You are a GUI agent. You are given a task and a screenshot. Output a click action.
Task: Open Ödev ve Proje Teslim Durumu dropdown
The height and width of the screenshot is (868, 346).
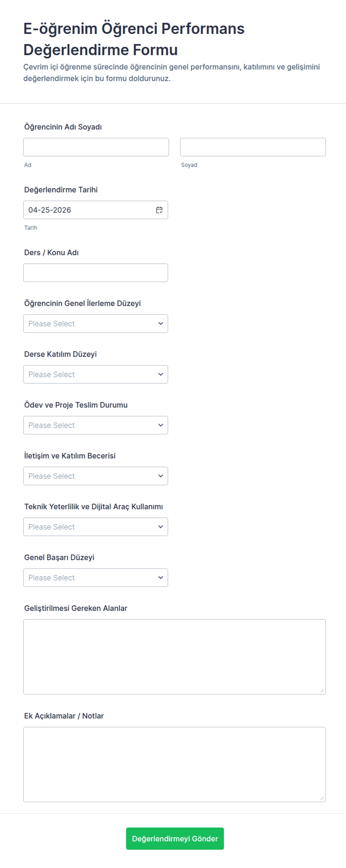click(x=96, y=425)
